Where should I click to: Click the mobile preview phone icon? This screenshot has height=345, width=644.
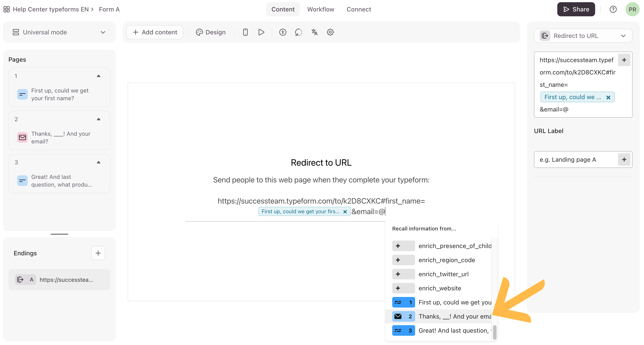pos(245,32)
